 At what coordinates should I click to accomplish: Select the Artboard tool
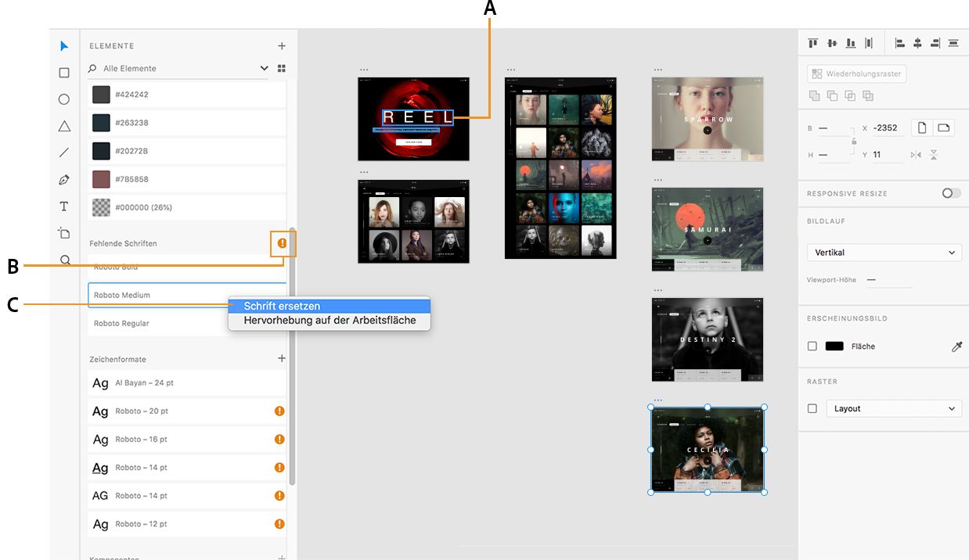64,233
